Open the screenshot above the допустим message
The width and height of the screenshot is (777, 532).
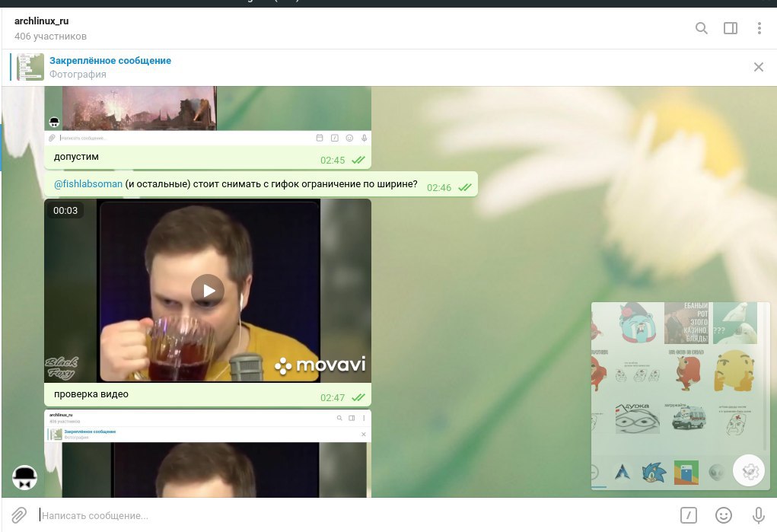[208, 115]
